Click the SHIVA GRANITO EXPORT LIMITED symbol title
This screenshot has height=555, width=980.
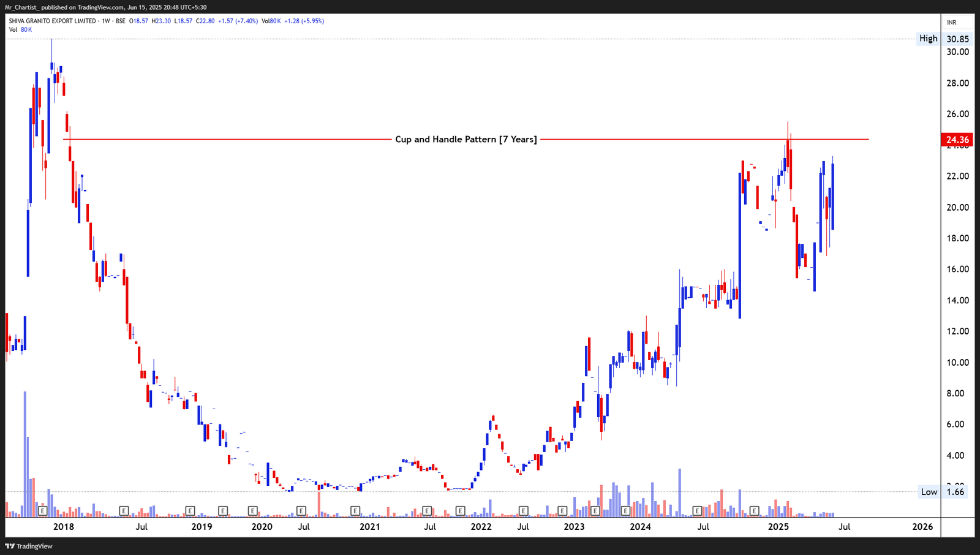coord(52,21)
